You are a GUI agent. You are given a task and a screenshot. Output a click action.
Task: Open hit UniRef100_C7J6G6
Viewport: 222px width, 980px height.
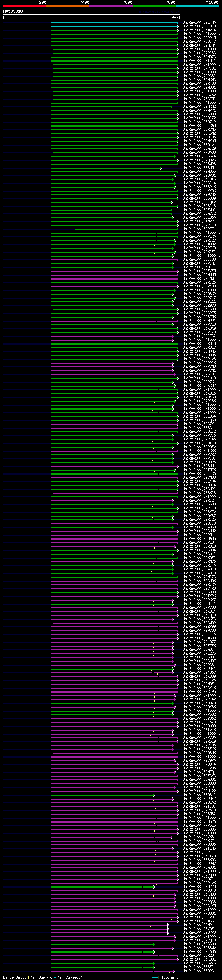click(199, 951)
